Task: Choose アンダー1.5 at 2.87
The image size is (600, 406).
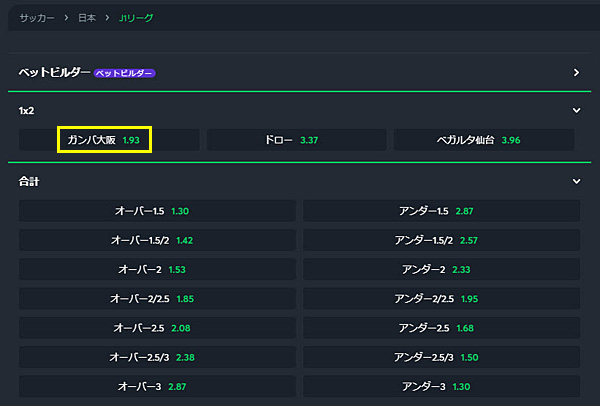Action: point(441,212)
